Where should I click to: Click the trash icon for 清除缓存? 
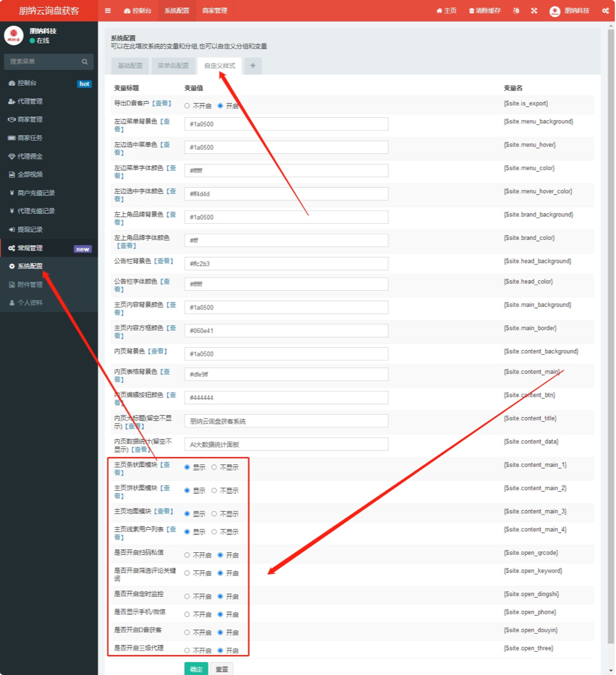click(471, 11)
